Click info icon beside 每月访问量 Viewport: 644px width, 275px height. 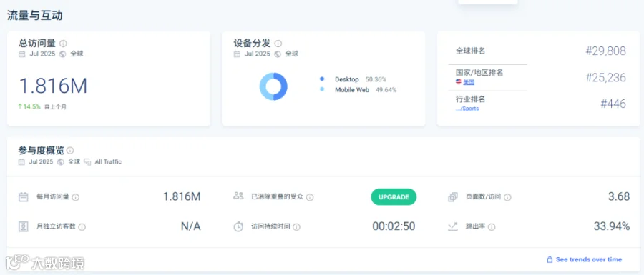tap(76, 197)
